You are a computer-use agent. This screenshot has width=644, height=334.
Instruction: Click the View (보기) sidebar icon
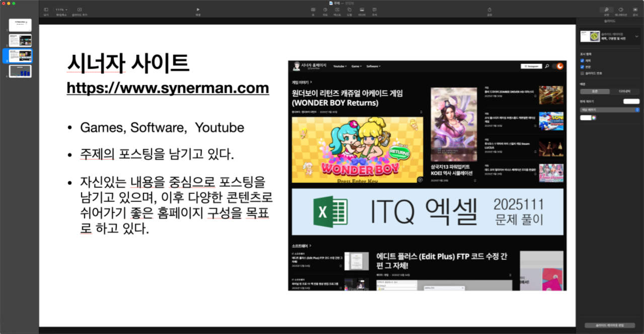coord(46,10)
